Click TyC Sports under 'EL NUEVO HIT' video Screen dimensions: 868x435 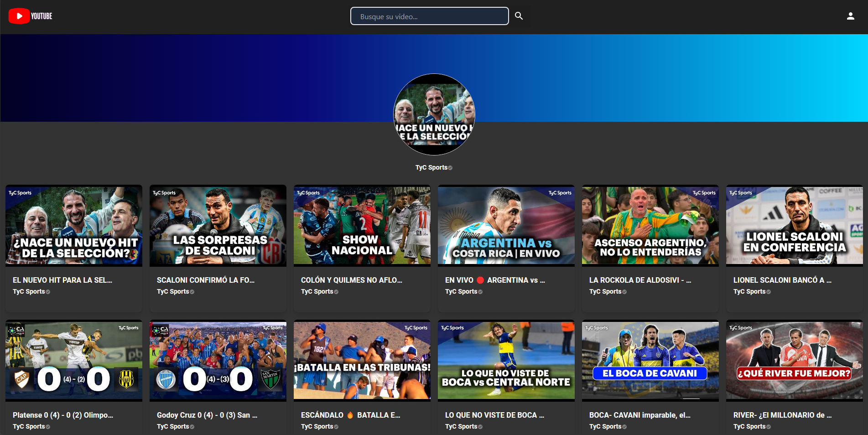point(29,291)
